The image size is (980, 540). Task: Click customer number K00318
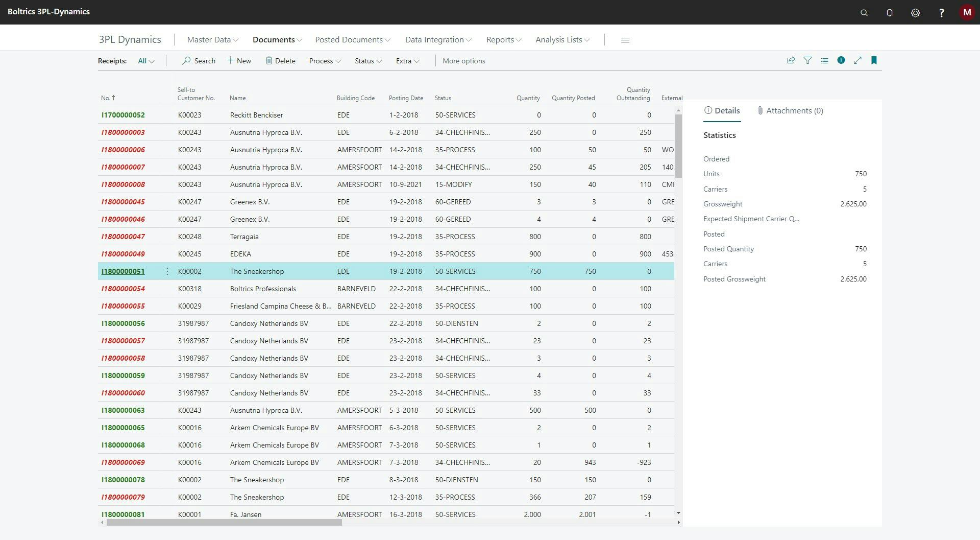tap(189, 289)
